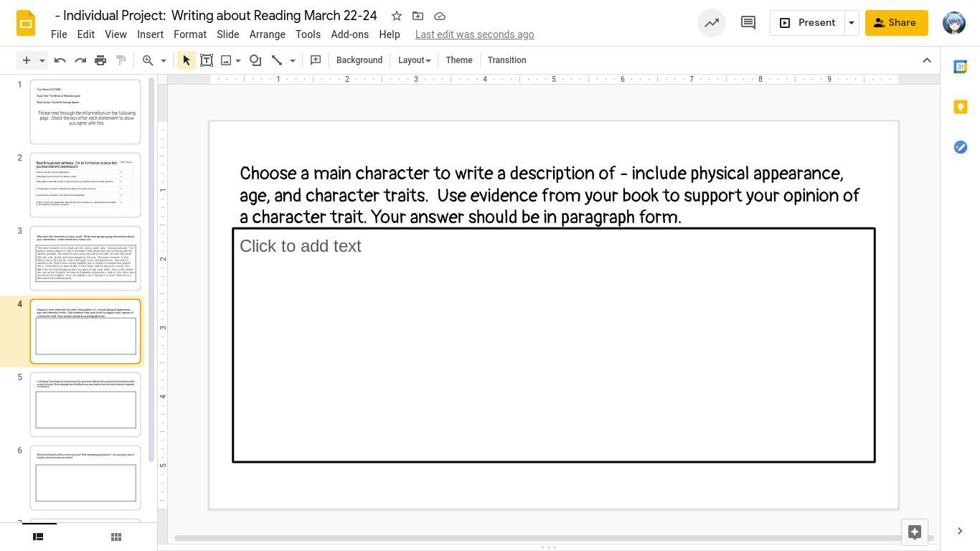Hide the menus with collapse chevron
This screenshot has height=551, width=980.
tap(927, 60)
